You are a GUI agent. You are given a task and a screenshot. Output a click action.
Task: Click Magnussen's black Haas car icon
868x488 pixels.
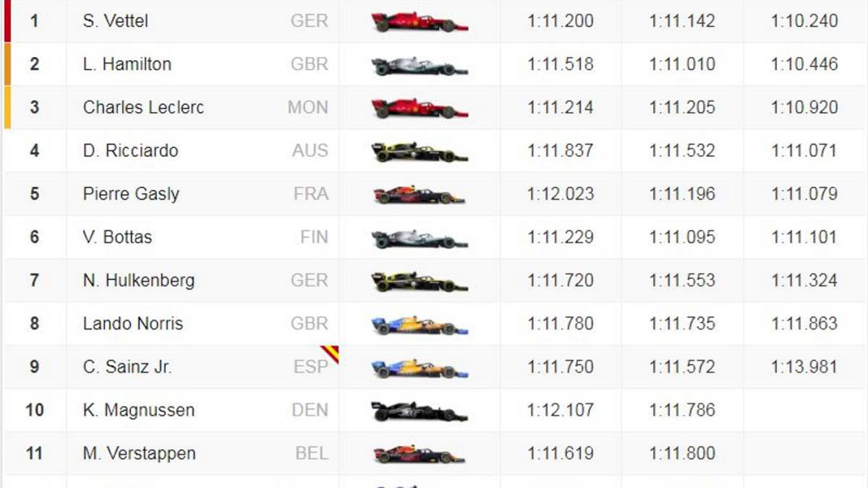coord(420,411)
